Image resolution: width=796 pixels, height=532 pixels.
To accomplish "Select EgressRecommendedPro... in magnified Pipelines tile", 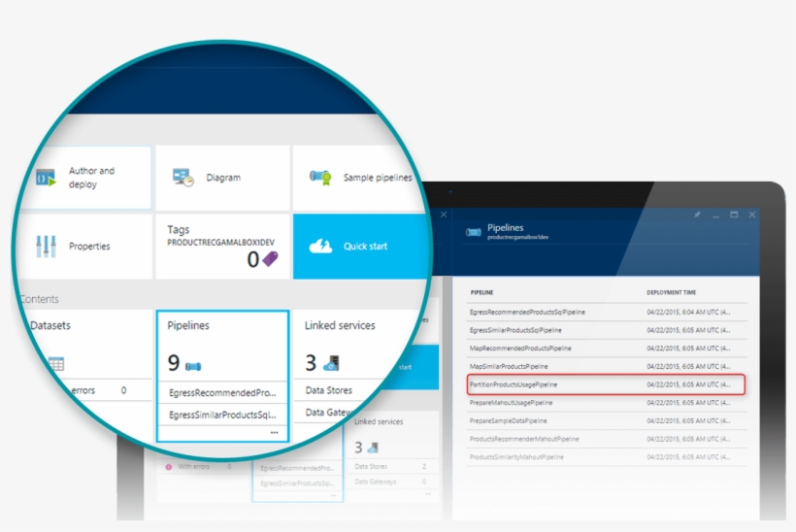I will [x=222, y=393].
